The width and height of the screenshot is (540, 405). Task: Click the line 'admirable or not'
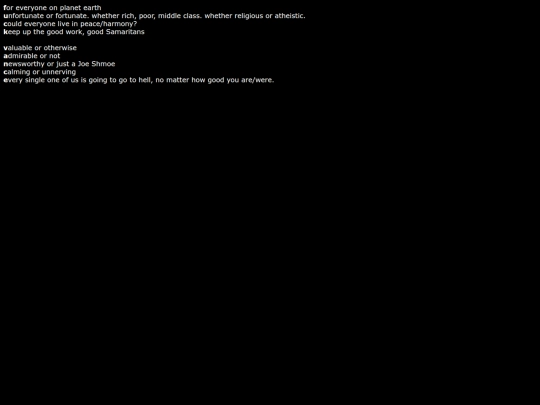[32, 56]
